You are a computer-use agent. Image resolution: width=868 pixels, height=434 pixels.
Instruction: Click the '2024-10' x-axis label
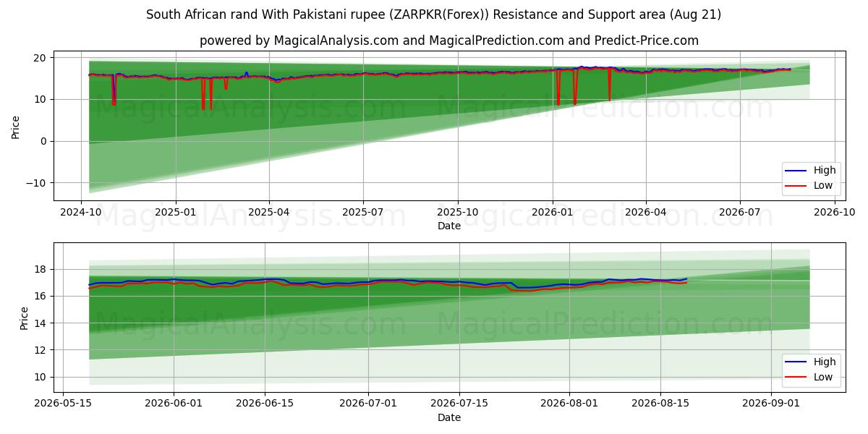pos(81,213)
